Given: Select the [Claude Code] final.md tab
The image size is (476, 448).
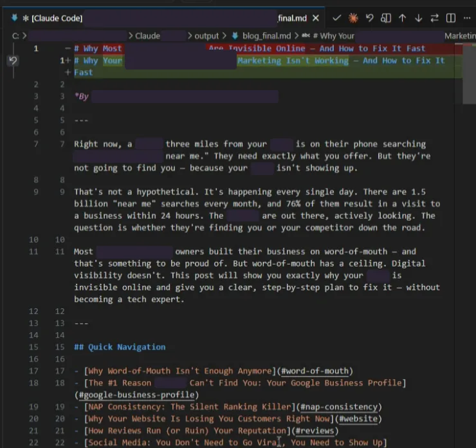Looking at the screenshot, I should 164,18.
